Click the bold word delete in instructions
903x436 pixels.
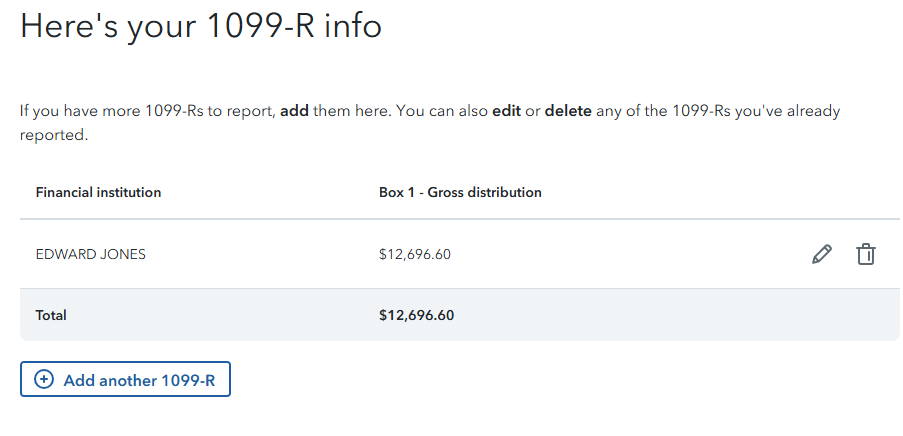pyautogui.click(x=568, y=111)
